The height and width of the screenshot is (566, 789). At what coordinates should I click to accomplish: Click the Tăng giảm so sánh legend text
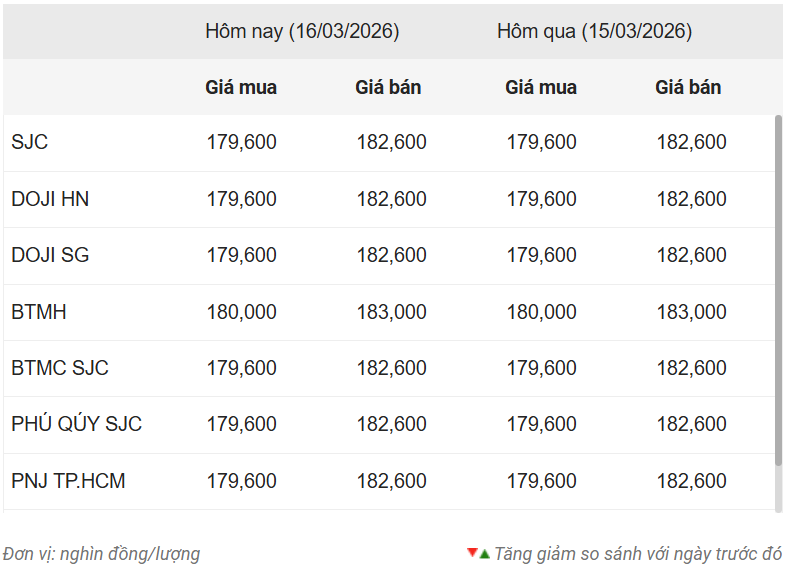pyautogui.click(x=638, y=554)
